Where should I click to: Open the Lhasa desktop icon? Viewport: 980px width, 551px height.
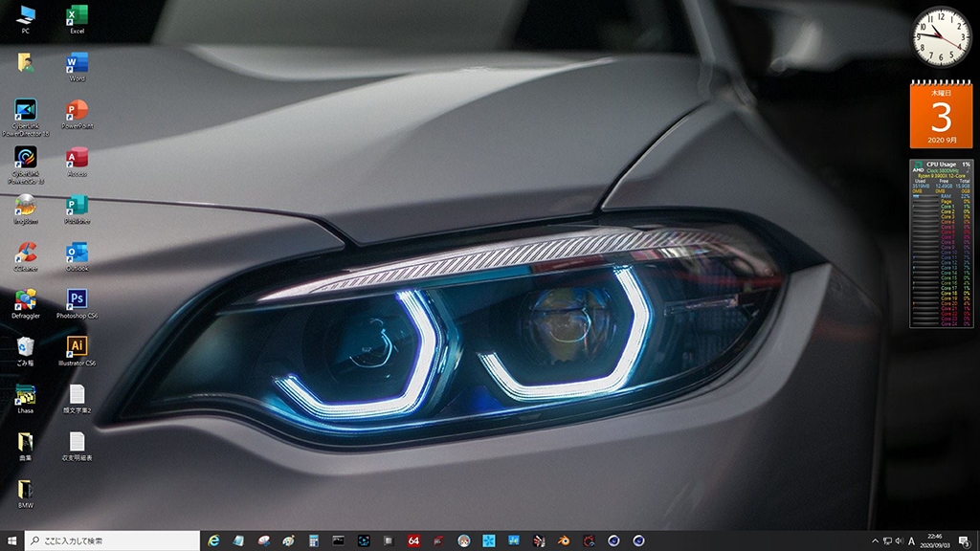[26, 399]
